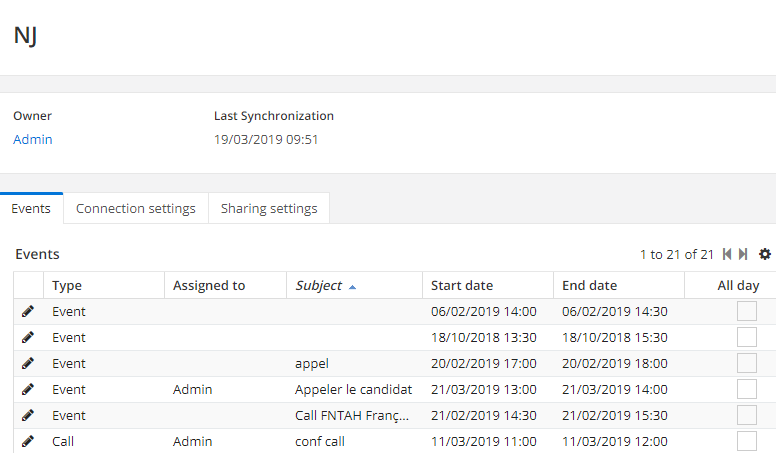Image resolution: width=776 pixels, height=453 pixels.
Task: Tick All day for 'Appeler le candidat'
Action: [747, 389]
